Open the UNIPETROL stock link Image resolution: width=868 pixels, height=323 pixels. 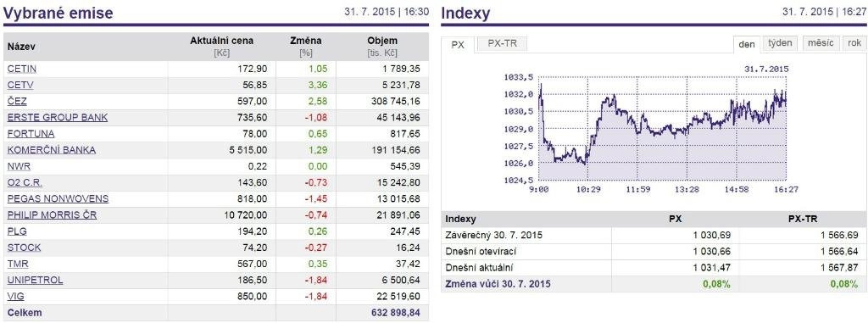pos(36,280)
